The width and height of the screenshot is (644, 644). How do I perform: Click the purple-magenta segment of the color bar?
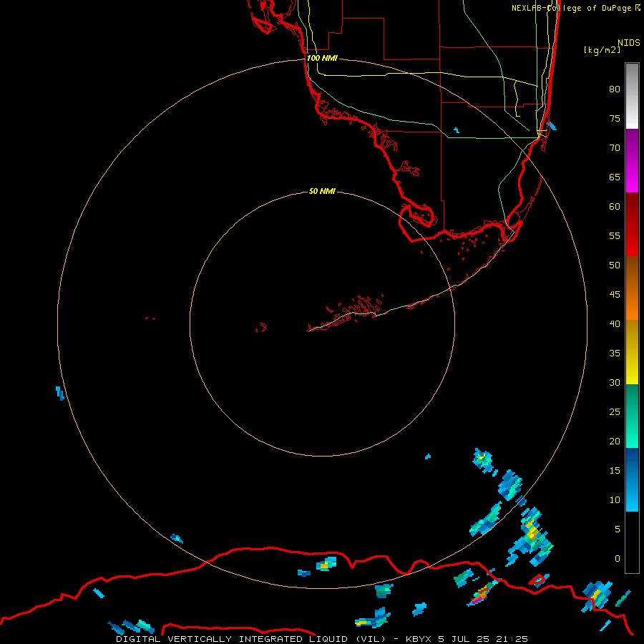tap(632, 160)
